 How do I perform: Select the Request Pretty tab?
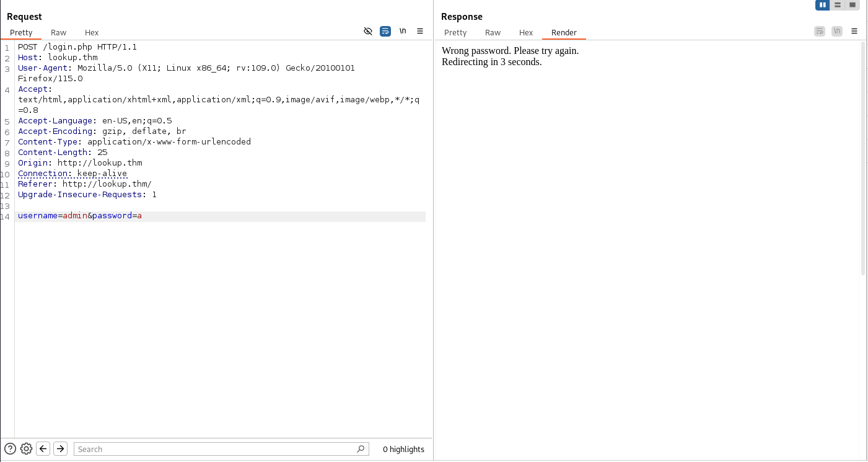(21, 33)
